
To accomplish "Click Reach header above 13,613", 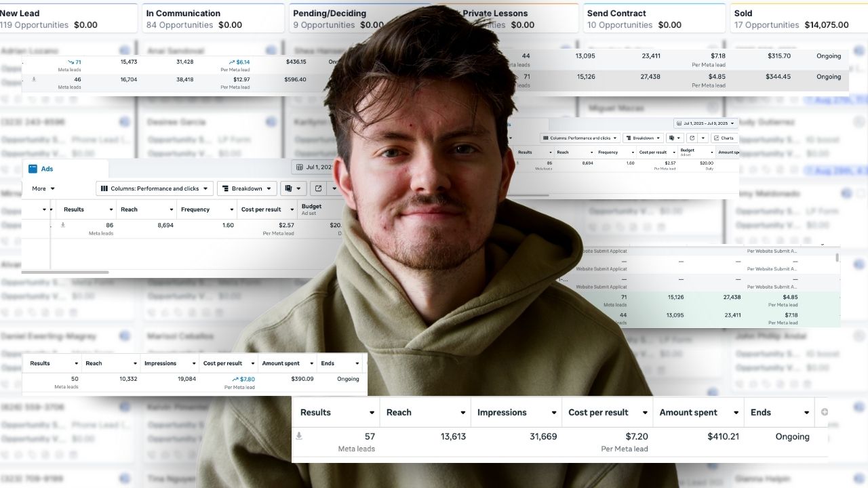I will [x=426, y=412].
